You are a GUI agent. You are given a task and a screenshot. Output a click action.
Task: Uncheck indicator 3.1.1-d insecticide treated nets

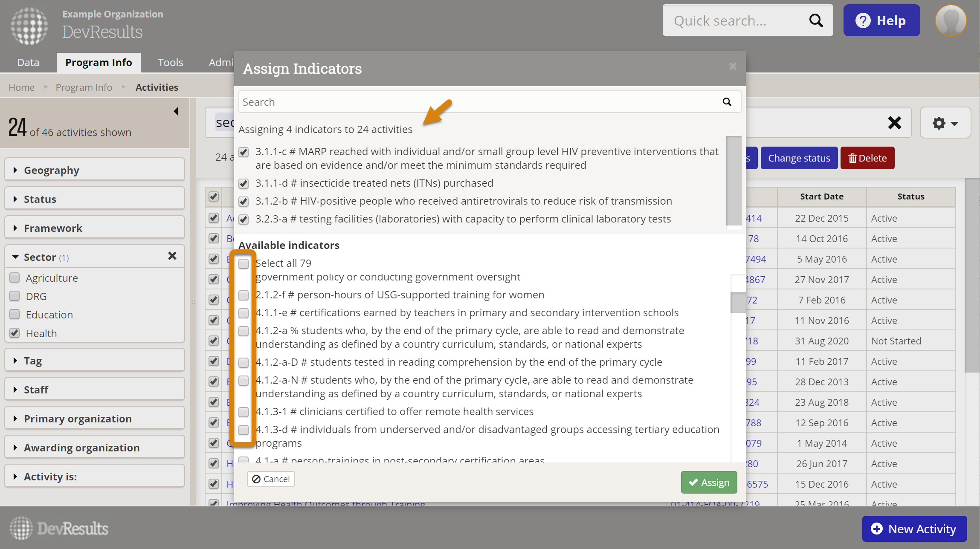coord(244,184)
